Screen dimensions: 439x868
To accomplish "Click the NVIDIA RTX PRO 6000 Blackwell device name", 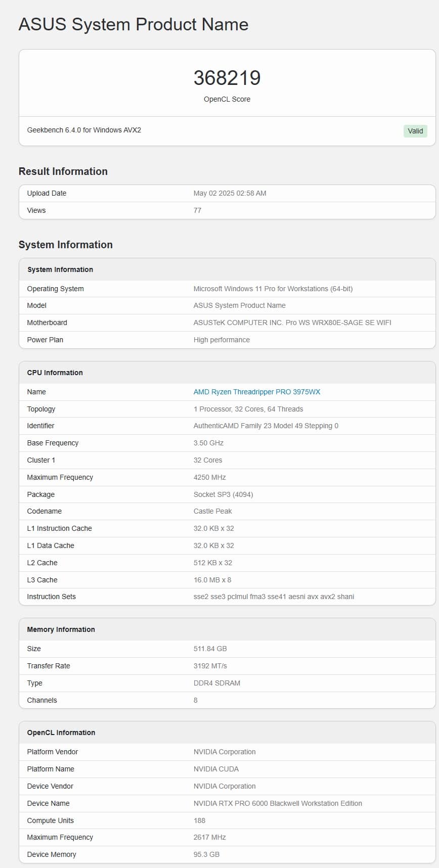I will pos(278,803).
